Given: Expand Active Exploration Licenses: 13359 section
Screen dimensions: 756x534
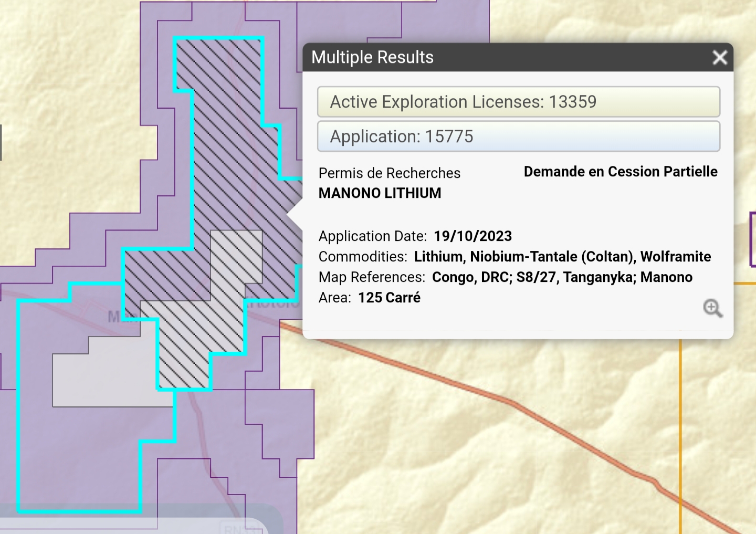Looking at the screenshot, I should pos(518,102).
